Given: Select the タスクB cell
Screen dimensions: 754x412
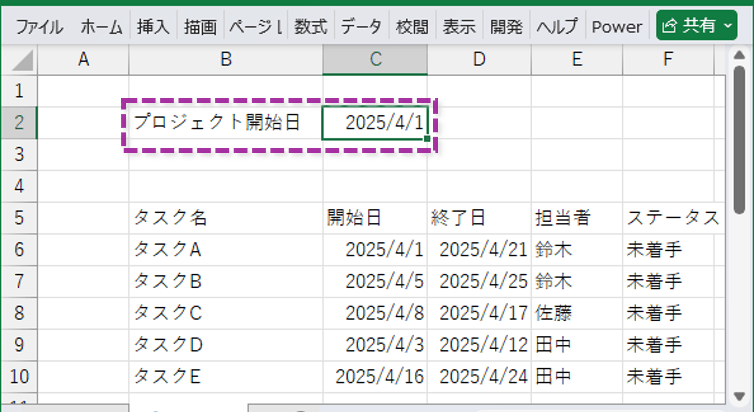Looking at the screenshot, I should tap(226, 281).
